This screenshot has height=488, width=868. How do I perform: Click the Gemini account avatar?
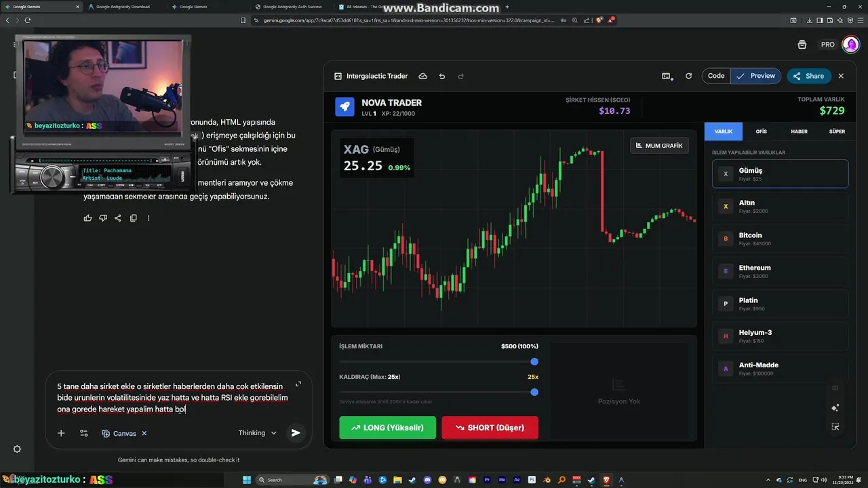coord(850,45)
